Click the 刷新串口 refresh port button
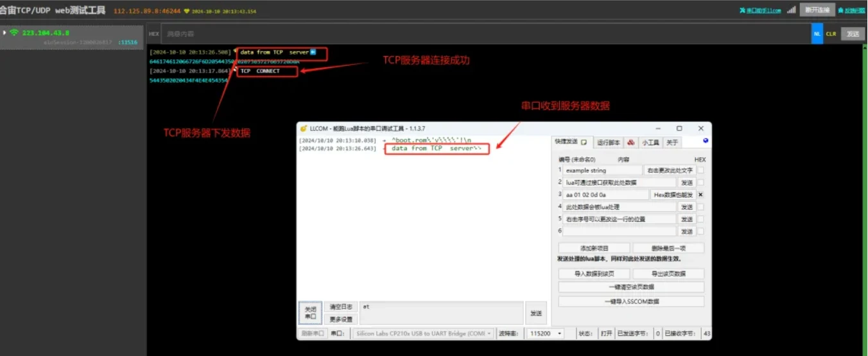 313,334
